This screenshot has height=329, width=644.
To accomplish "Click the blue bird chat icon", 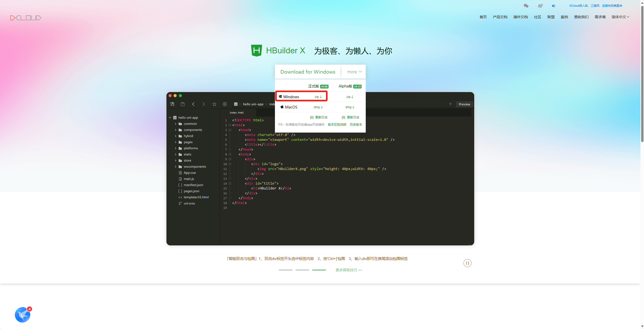I will pos(23,315).
